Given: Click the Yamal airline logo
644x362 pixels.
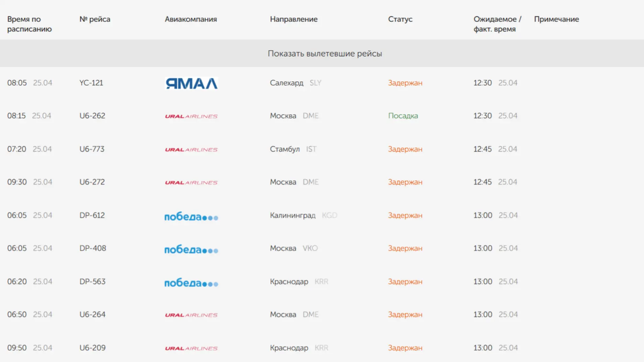Looking at the screenshot, I should (192, 83).
